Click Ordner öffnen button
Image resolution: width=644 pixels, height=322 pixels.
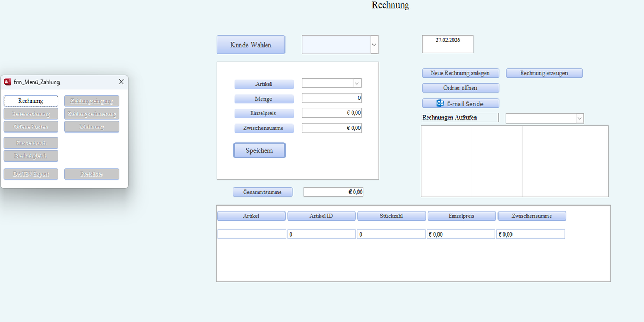pyautogui.click(x=460, y=88)
